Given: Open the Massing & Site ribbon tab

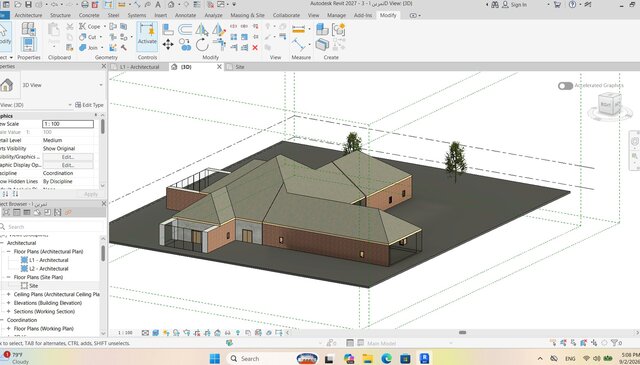Looking at the screenshot, I should coord(247,15).
